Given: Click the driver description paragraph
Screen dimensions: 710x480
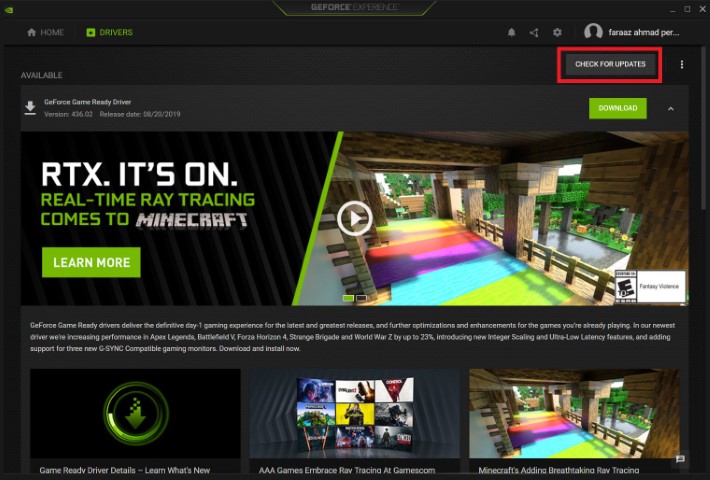Looking at the screenshot, I should [353, 337].
